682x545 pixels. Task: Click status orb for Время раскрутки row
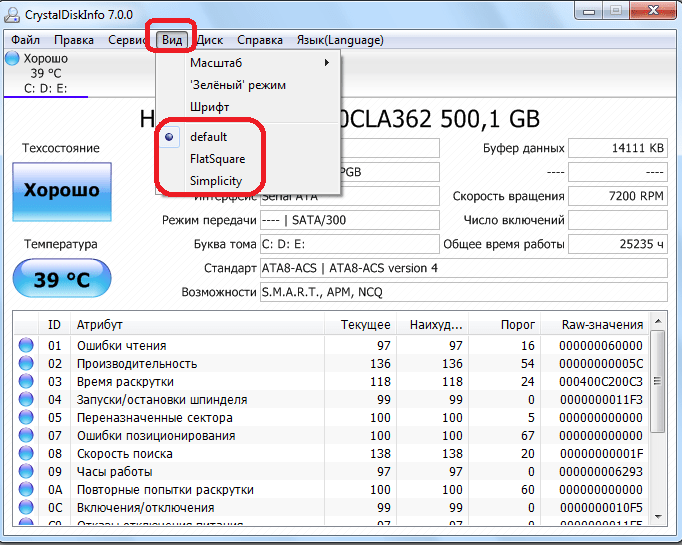tap(26, 381)
